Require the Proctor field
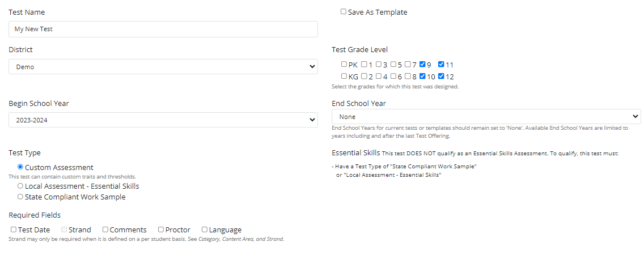Viewport: 644px width, 259px height. [x=161, y=230]
